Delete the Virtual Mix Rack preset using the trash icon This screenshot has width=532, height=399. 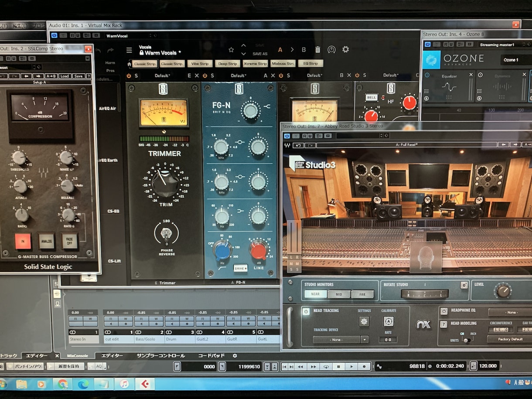click(317, 50)
